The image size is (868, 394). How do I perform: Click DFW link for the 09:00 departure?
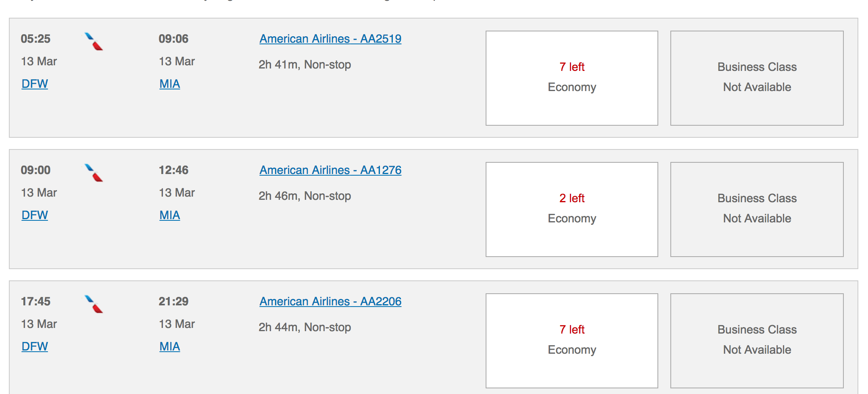[35, 215]
